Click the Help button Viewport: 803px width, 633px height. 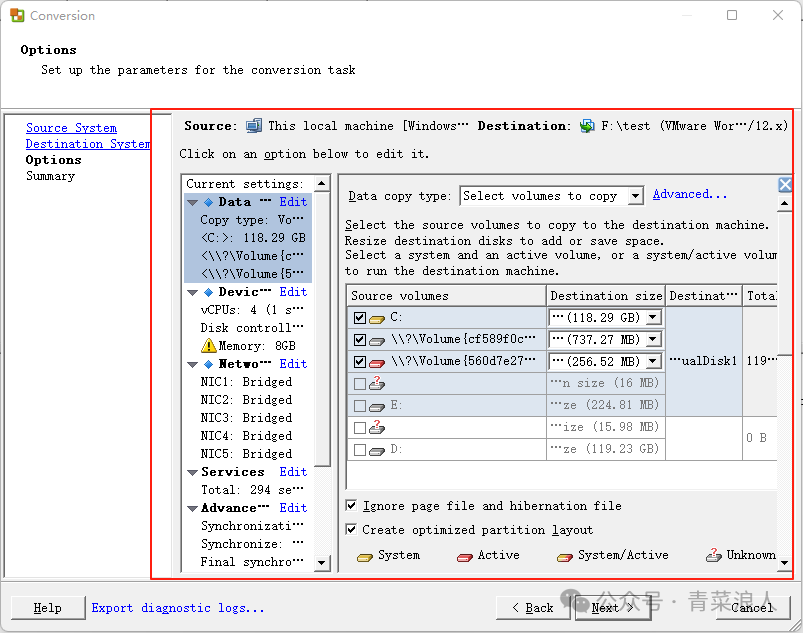tap(48, 608)
